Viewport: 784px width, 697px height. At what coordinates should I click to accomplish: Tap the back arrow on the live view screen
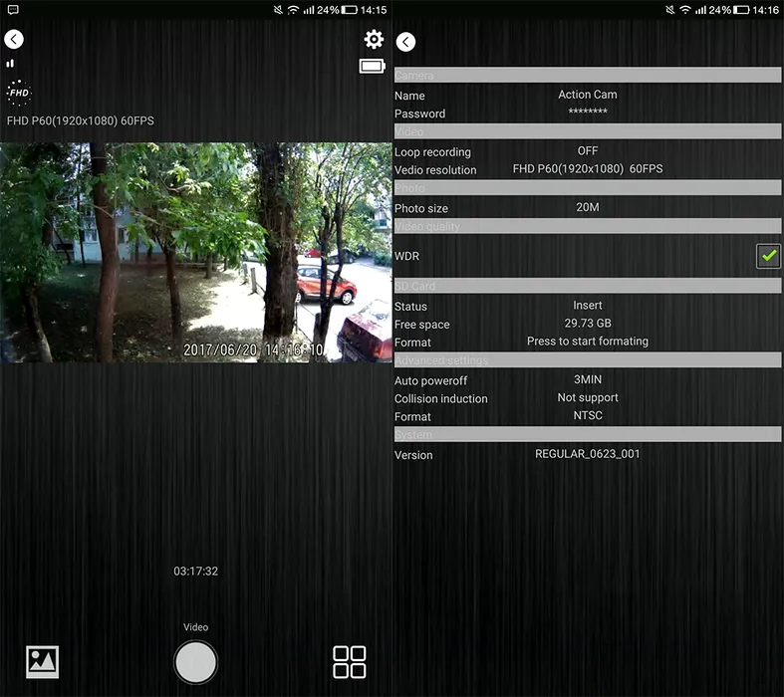(x=14, y=40)
